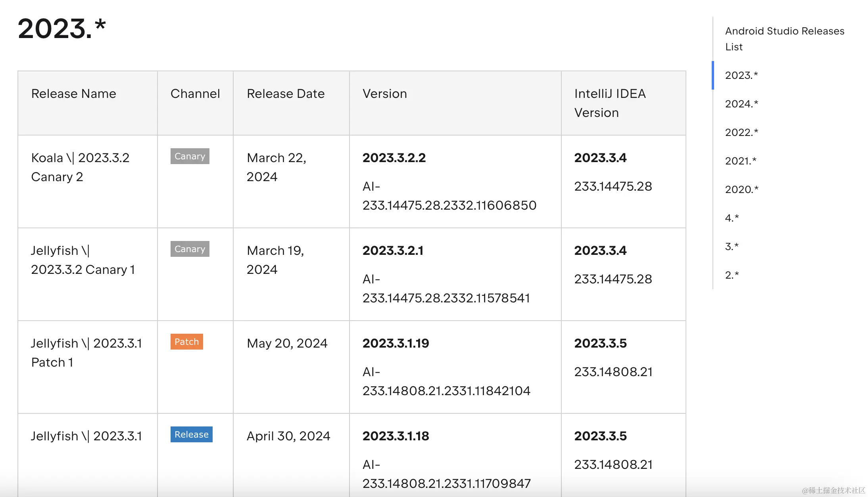Click the Release Name column header

73,94
